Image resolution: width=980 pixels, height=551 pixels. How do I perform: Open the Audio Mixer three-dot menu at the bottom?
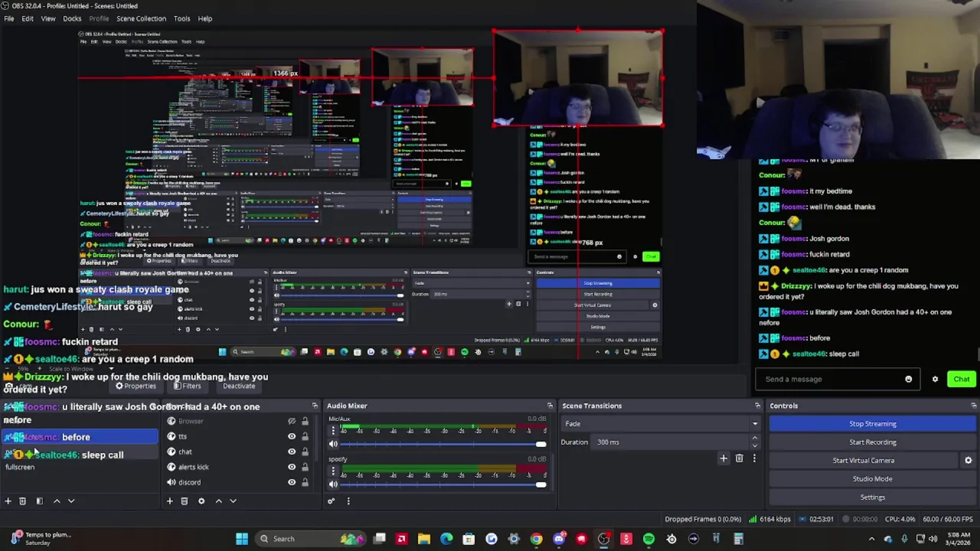(348, 501)
